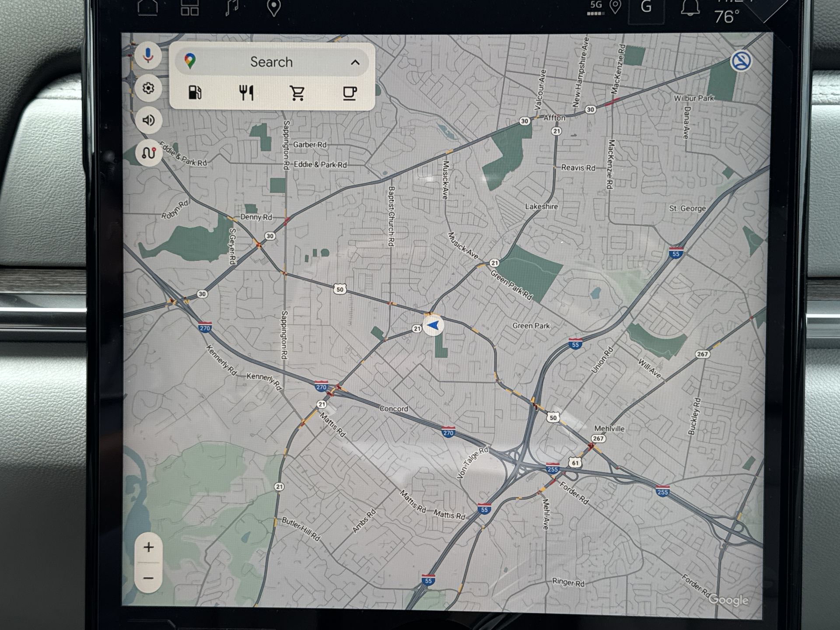Toggle the compass heading mode button
The height and width of the screenshot is (630, 840).
(741, 61)
